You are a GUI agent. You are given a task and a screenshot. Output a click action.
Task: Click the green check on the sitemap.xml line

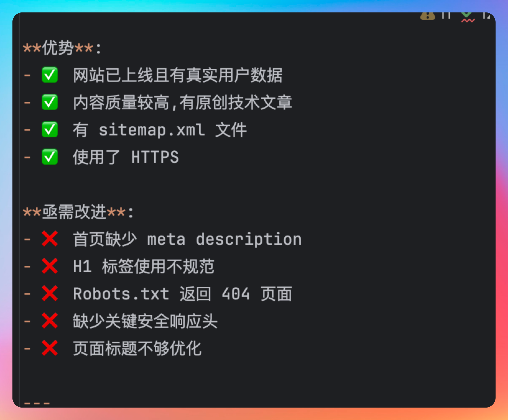point(50,130)
